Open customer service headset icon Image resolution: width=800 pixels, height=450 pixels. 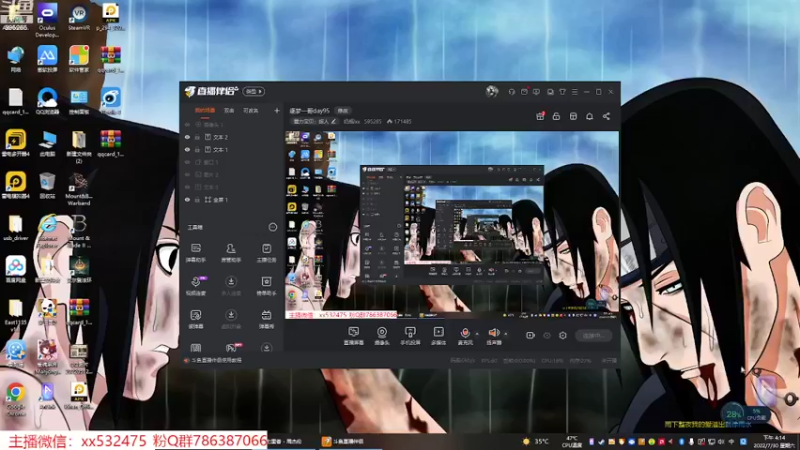pyautogui.click(x=511, y=92)
